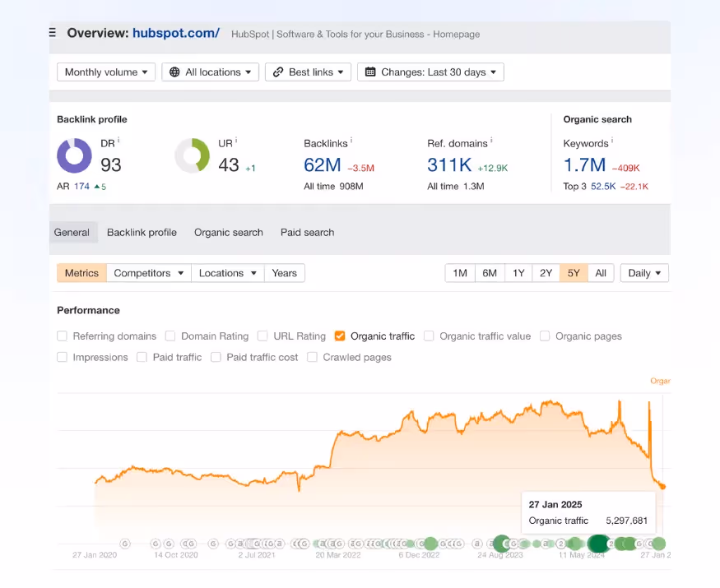Switch to the Organic search tab
Viewport: 720px width, 588px height.
click(229, 232)
